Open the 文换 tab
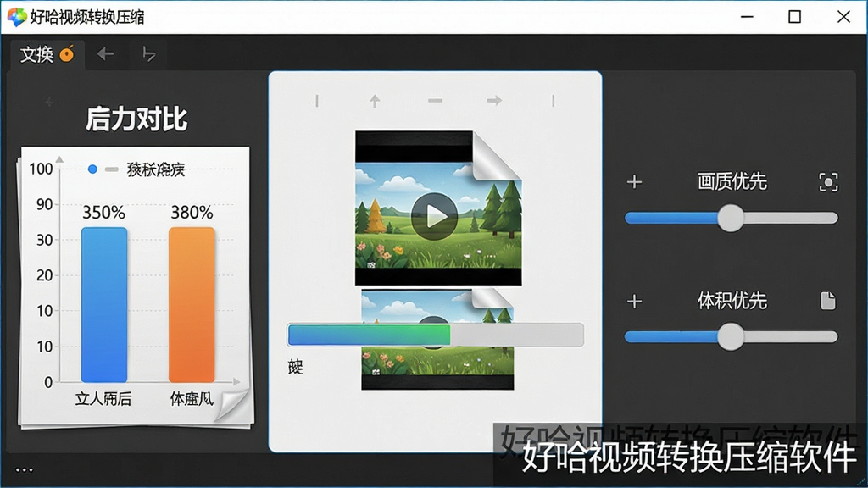This screenshot has height=488, width=868. pos(47,54)
